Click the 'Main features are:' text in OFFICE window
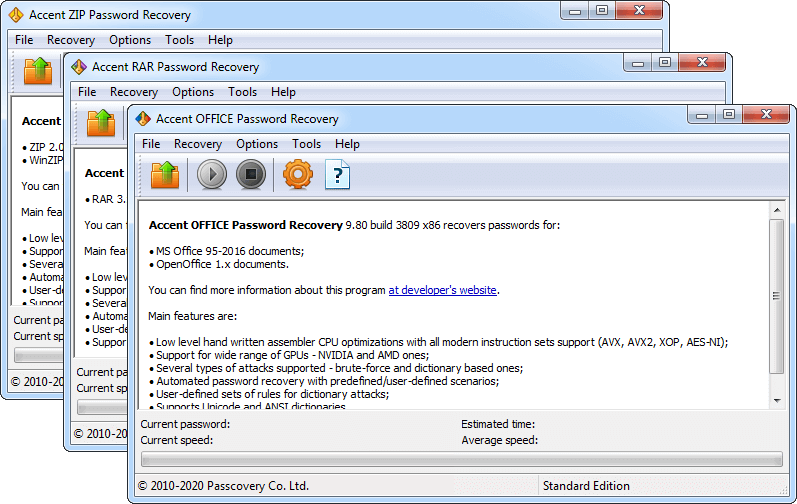The height and width of the screenshot is (504, 797). [193, 316]
